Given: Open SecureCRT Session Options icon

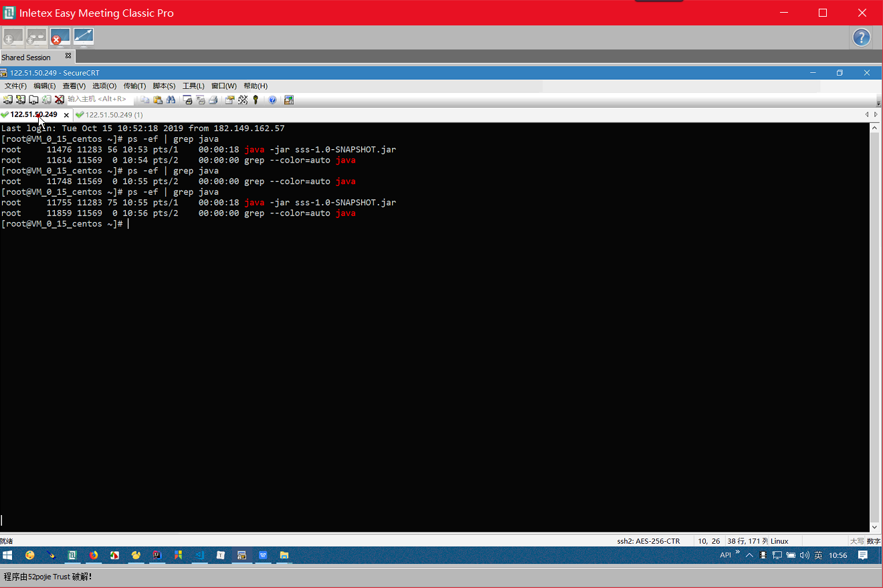Looking at the screenshot, I should [x=230, y=100].
